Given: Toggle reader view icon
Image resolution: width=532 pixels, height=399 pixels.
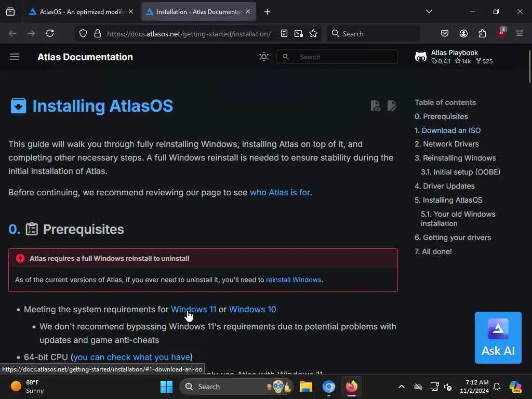Looking at the screenshot, I should point(284,34).
